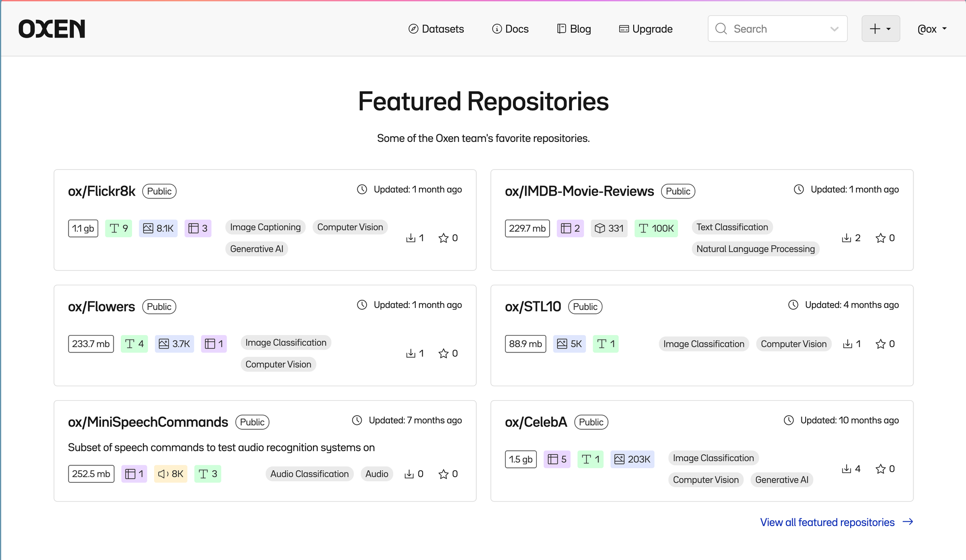Open the @ox account menu
Viewport: 966px width, 560px height.
(x=932, y=29)
